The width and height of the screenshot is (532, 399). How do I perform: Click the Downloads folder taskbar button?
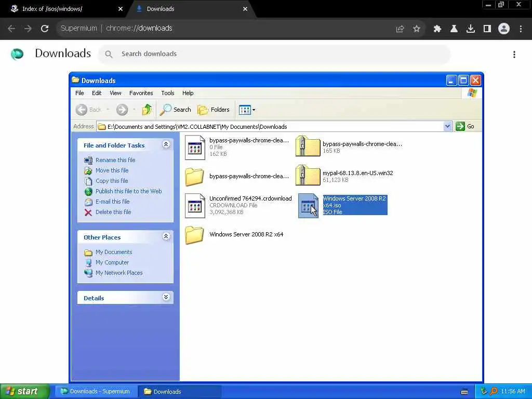coord(180,392)
